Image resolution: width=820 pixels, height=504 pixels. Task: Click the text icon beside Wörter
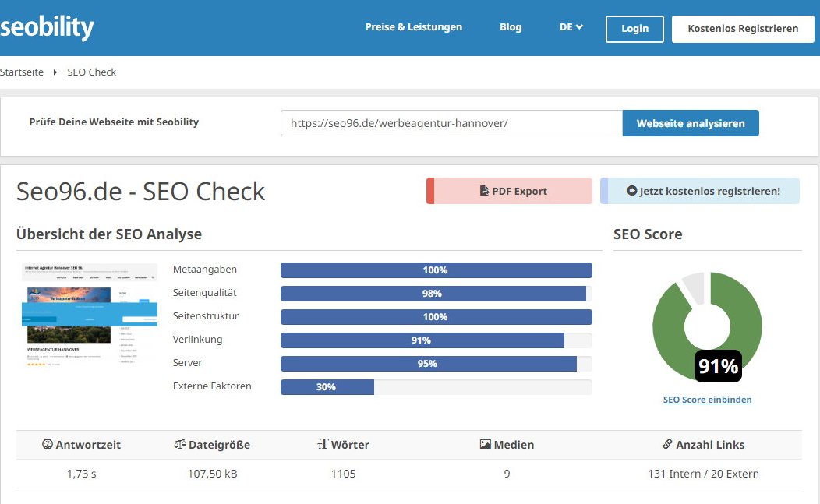[x=323, y=445]
